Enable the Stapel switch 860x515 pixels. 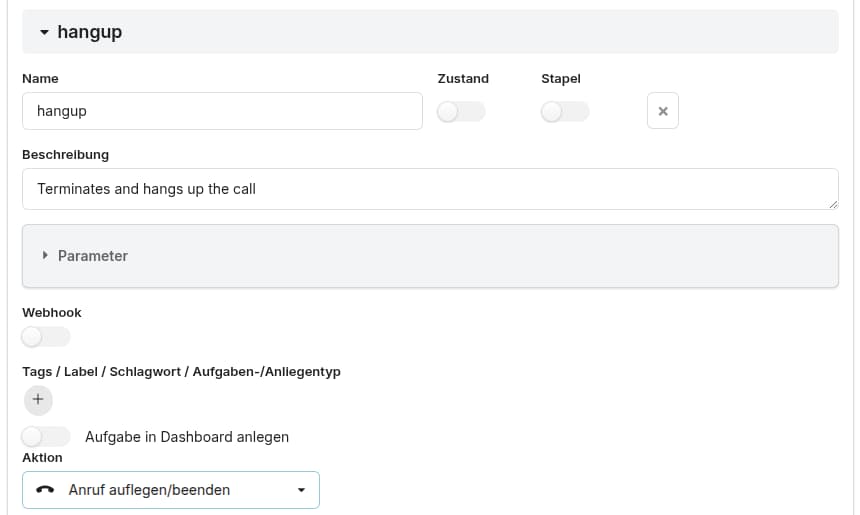tap(565, 112)
